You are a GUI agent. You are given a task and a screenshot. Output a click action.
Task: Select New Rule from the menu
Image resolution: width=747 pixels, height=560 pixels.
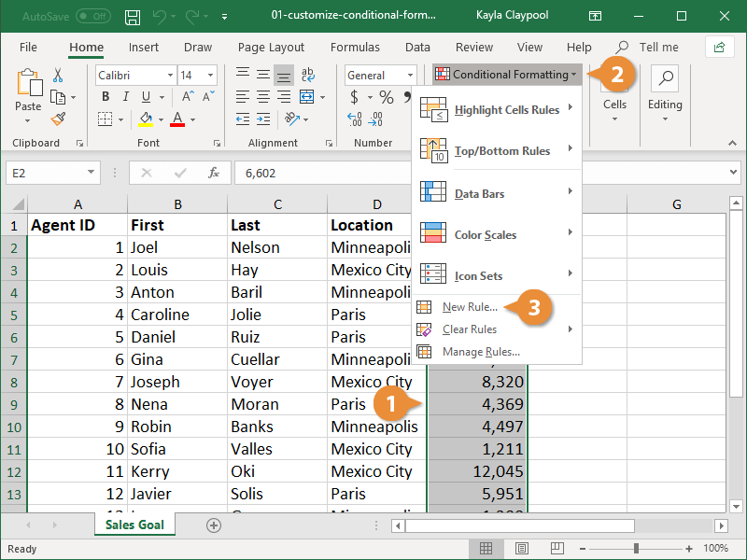[472, 306]
